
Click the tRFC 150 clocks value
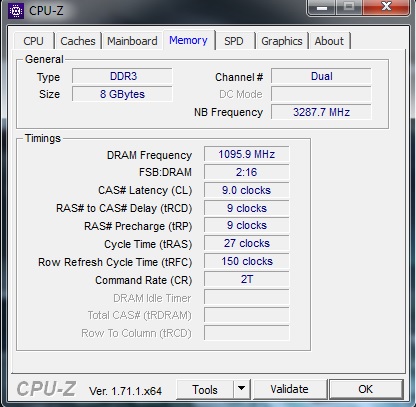tap(247, 261)
